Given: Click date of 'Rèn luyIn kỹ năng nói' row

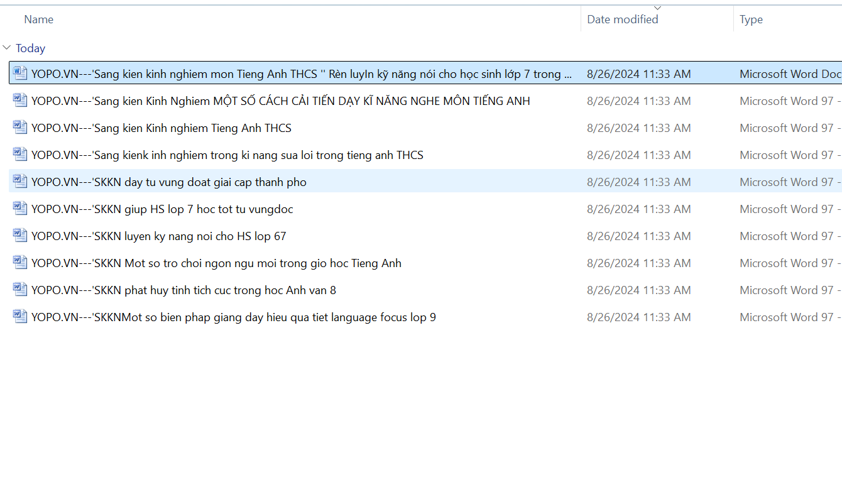Looking at the screenshot, I should pos(639,74).
